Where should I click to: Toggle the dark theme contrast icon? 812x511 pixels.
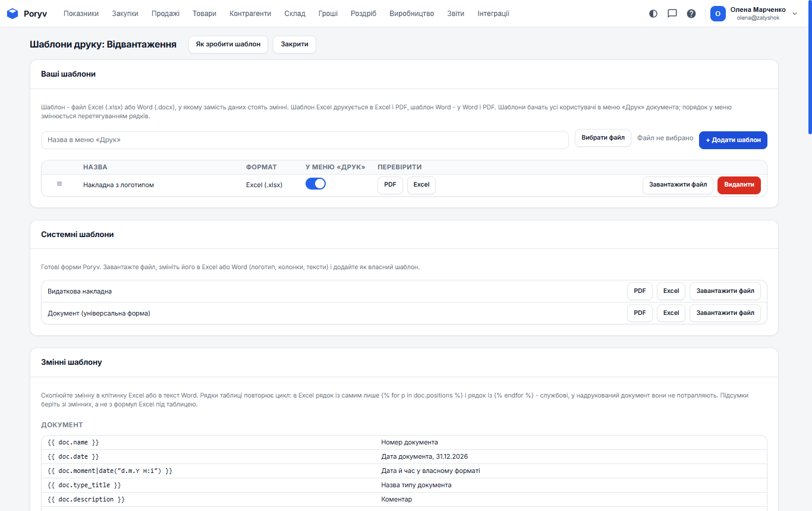[653, 14]
